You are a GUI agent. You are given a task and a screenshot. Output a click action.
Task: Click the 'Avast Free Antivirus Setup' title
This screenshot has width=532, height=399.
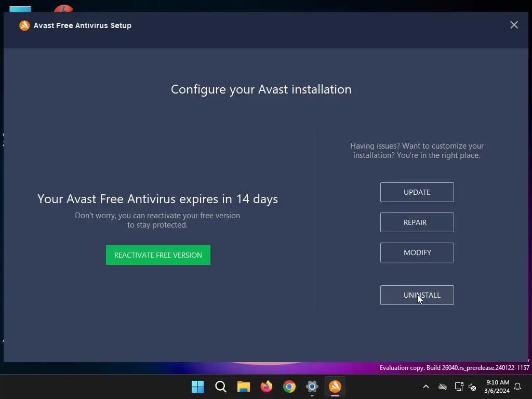coord(83,25)
